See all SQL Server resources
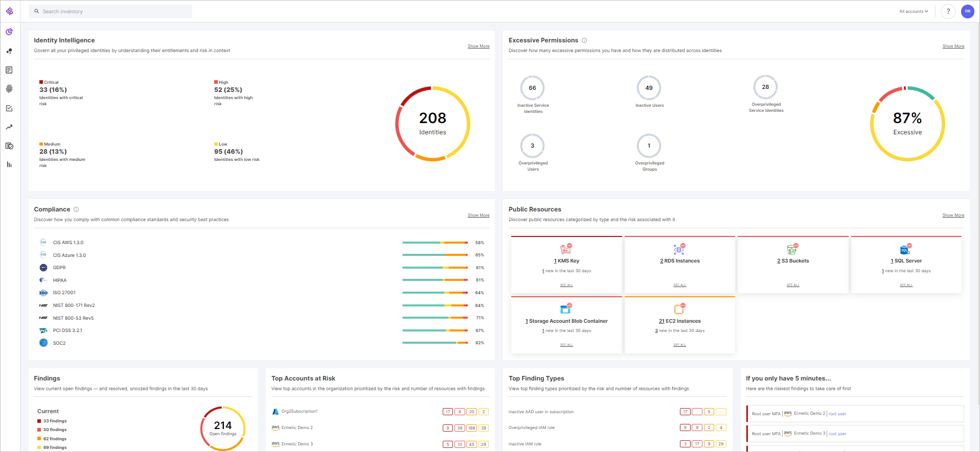This screenshot has height=452, width=980. click(x=906, y=285)
